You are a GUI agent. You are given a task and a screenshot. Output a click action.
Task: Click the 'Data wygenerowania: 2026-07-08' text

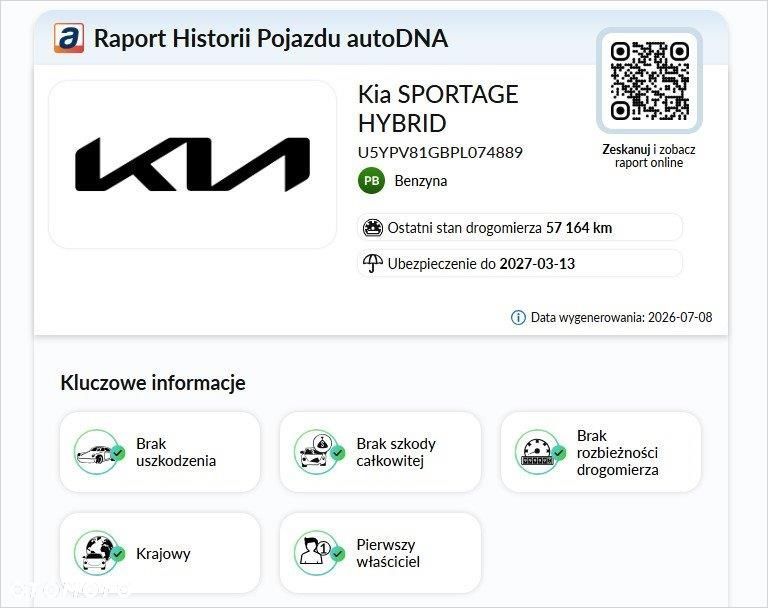[x=621, y=317]
